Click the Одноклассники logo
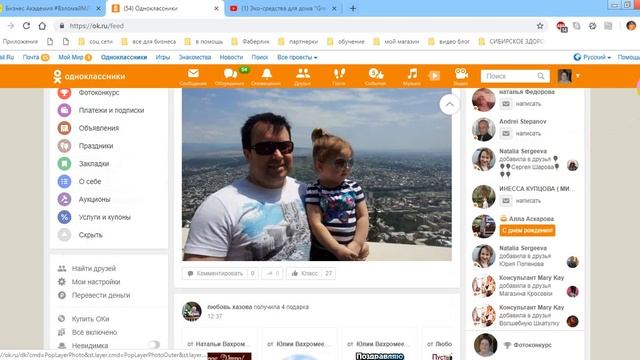Image resolution: width=640 pixels, height=360 pixels. [89, 76]
